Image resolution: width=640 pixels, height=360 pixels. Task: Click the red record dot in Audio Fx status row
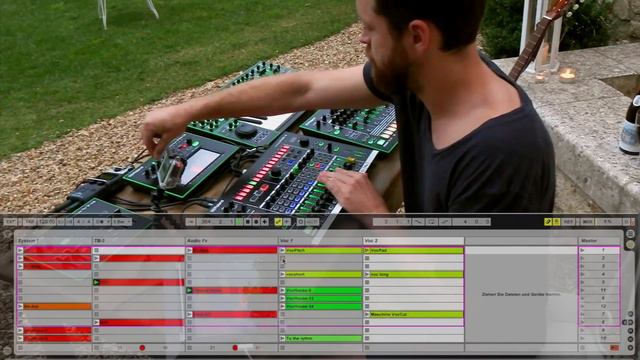pyautogui.click(x=235, y=348)
